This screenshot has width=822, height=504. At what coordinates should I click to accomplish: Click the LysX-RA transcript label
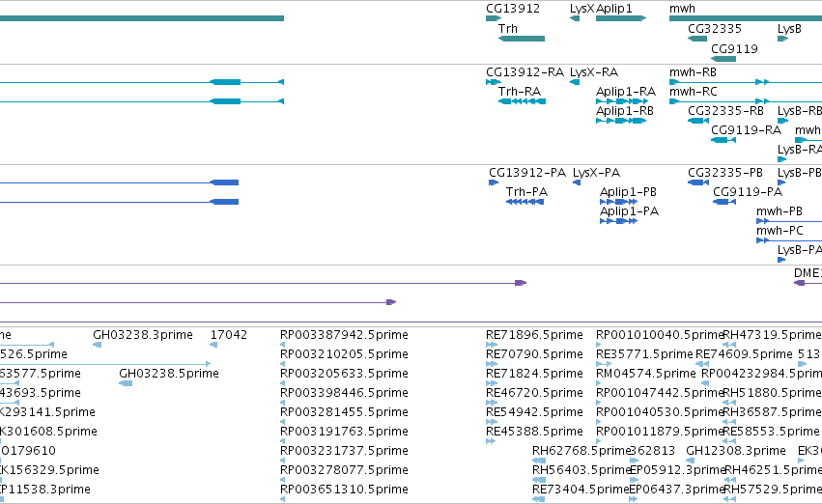coord(594,71)
